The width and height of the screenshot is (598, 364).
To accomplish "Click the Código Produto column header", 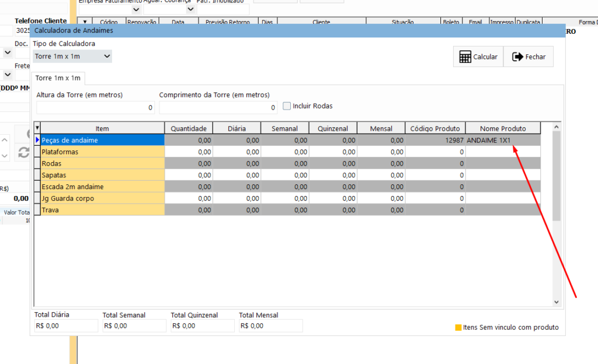I will pyautogui.click(x=435, y=128).
